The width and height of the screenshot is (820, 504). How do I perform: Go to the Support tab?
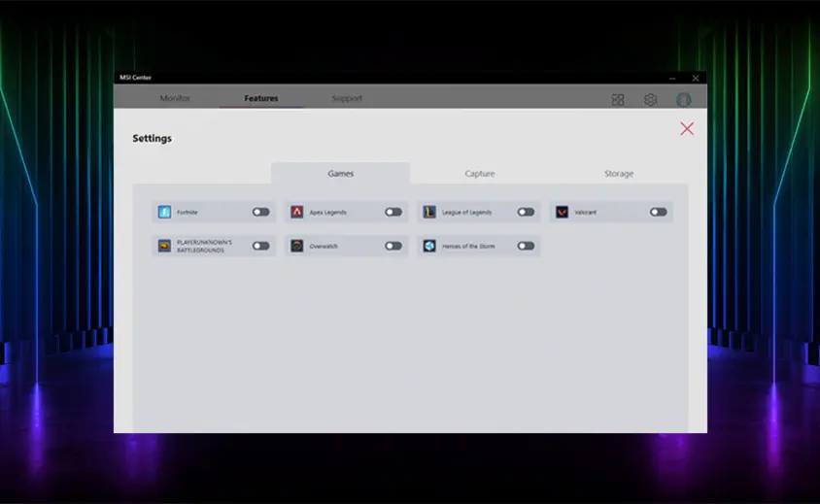tap(347, 98)
